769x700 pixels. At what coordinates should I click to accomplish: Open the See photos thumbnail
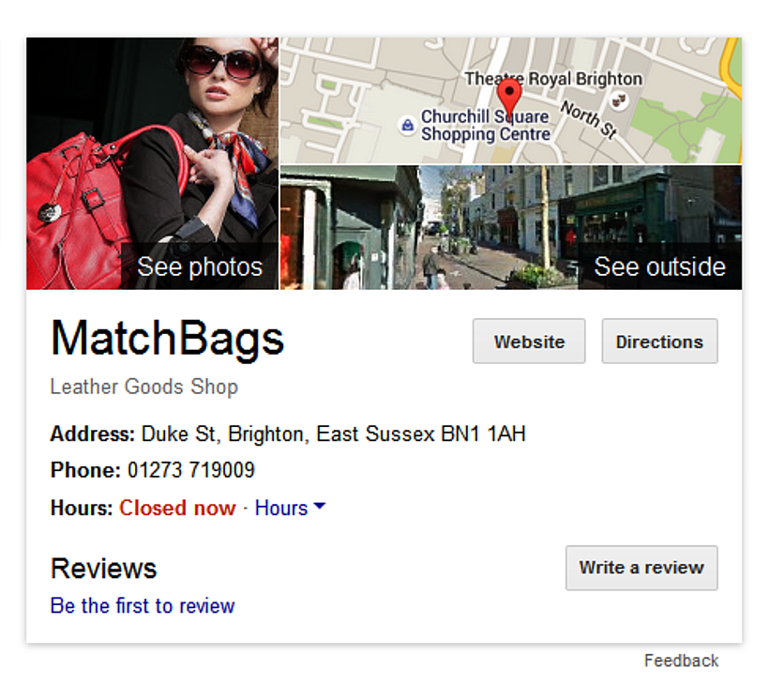pyautogui.click(x=152, y=163)
